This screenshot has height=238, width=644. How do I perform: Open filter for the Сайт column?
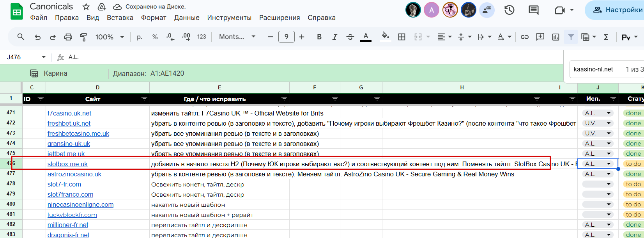(x=144, y=99)
